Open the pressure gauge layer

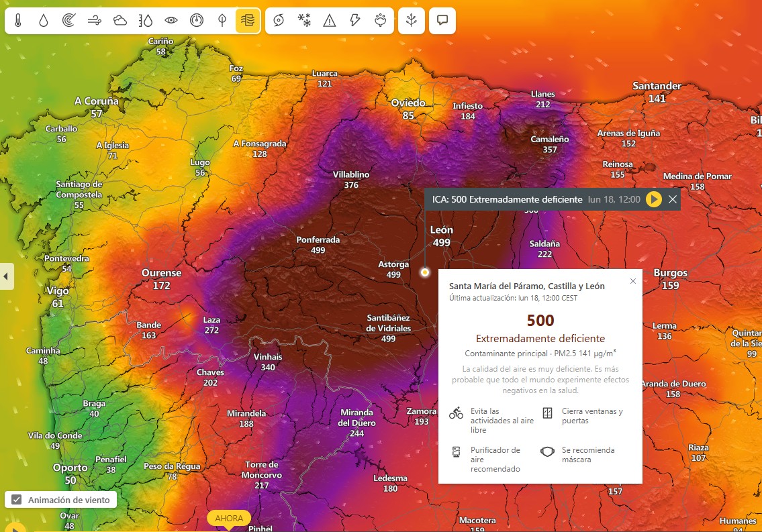[197, 21]
